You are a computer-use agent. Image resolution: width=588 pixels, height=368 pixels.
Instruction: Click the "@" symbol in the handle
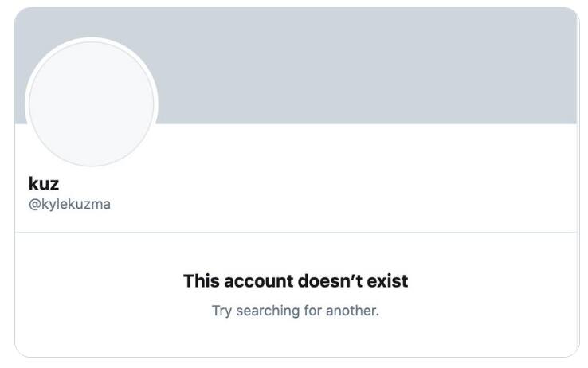point(34,205)
